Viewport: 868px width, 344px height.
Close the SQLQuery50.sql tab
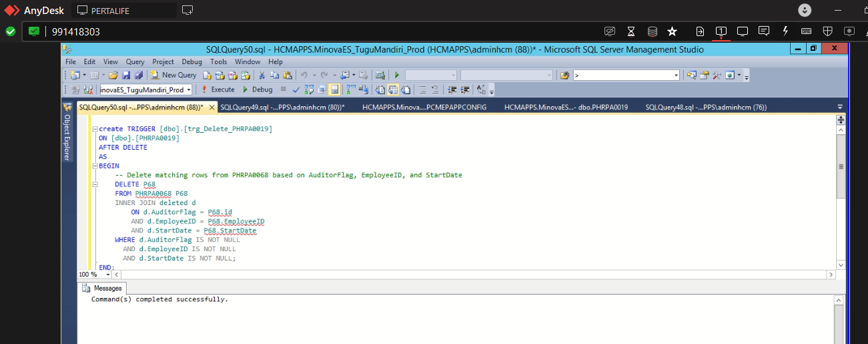212,108
